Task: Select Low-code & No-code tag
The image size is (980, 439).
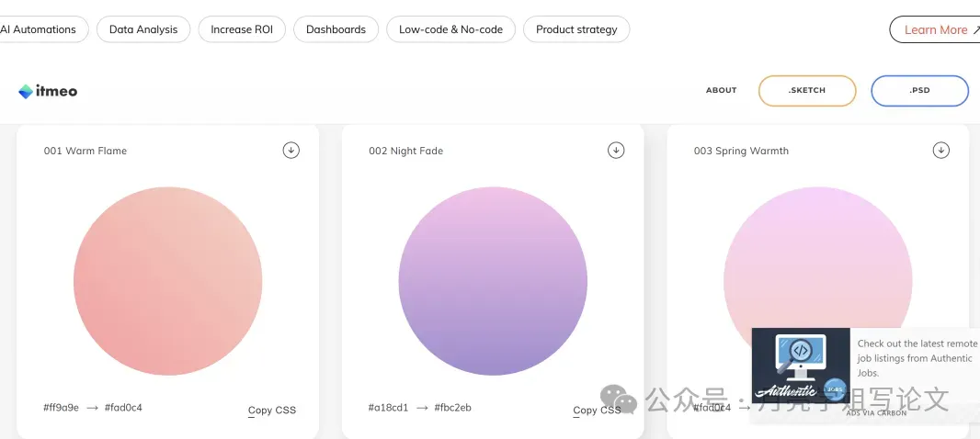Action: click(x=450, y=29)
